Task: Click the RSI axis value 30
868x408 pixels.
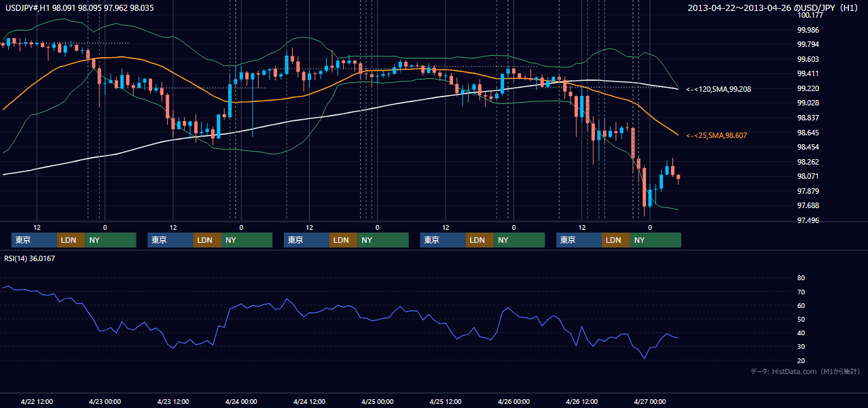Action: [x=801, y=347]
